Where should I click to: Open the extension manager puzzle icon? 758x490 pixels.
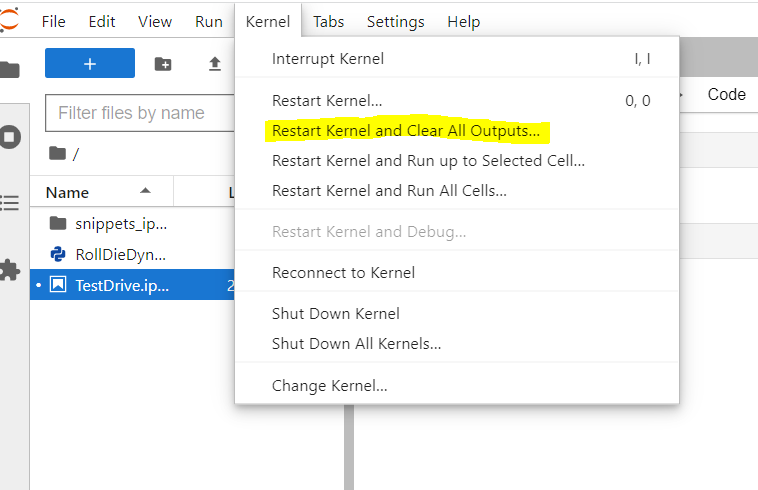[x=10, y=269]
